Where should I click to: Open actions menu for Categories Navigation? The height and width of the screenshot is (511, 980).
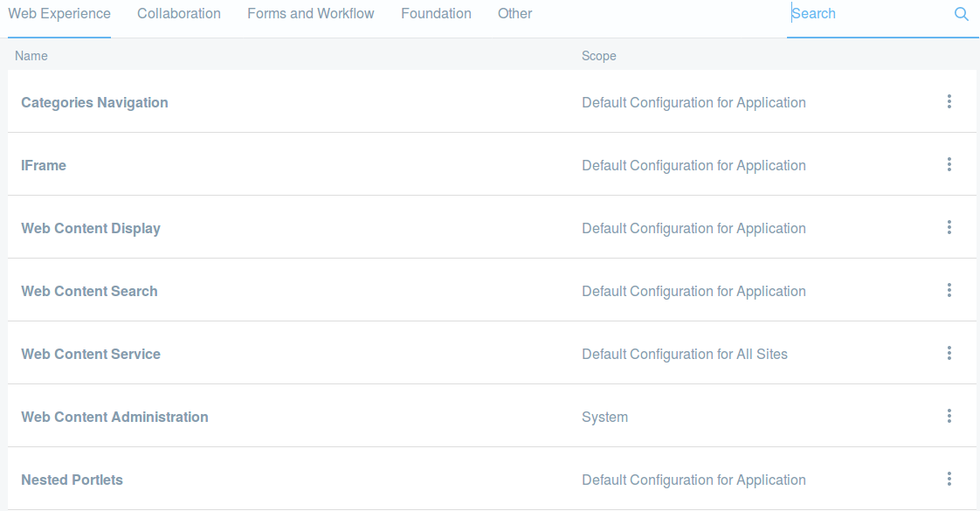click(949, 102)
